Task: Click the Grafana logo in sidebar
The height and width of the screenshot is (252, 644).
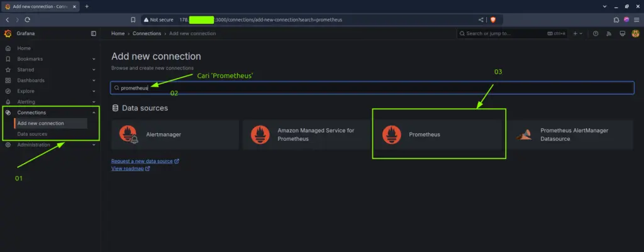Action: pyautogui.click(x=8, y=34)
